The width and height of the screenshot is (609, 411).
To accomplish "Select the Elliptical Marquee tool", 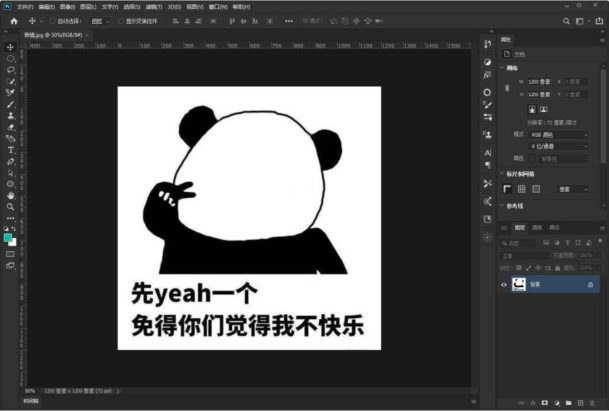I will point(10,59).
